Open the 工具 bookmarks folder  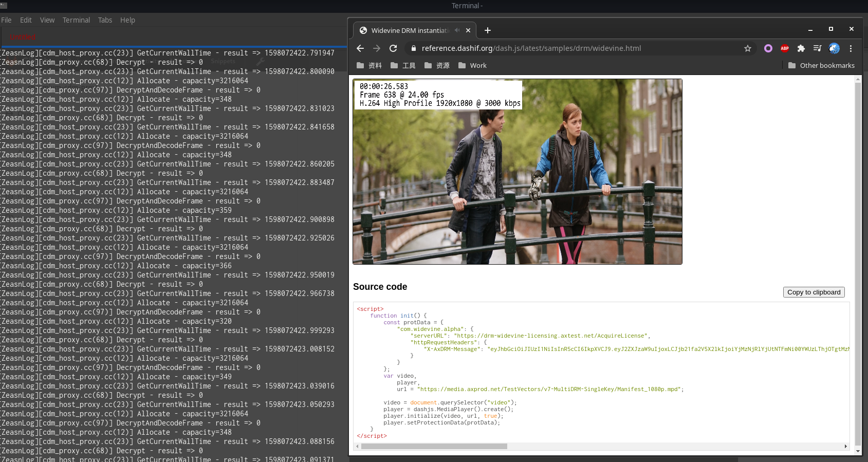coord(403,65)
